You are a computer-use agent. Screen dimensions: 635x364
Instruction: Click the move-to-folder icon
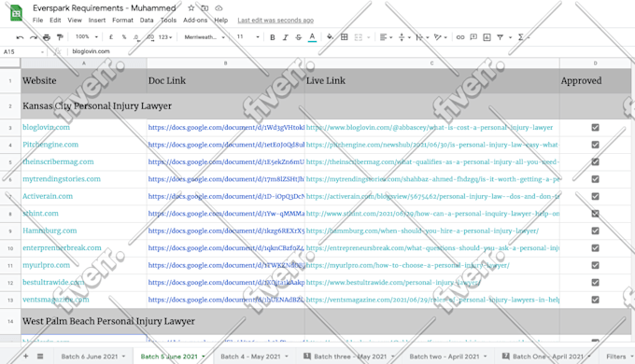click(x=205, y=8)
